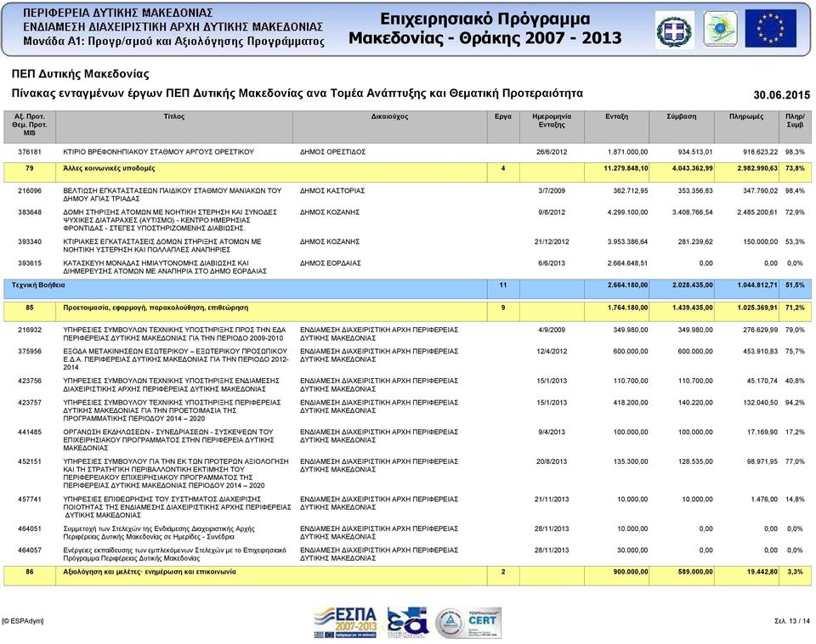Viewport: 816px width, 644px height.
Task: Select the 19.442,80 payments total in row 86
Action: click(x=762, y=572)
